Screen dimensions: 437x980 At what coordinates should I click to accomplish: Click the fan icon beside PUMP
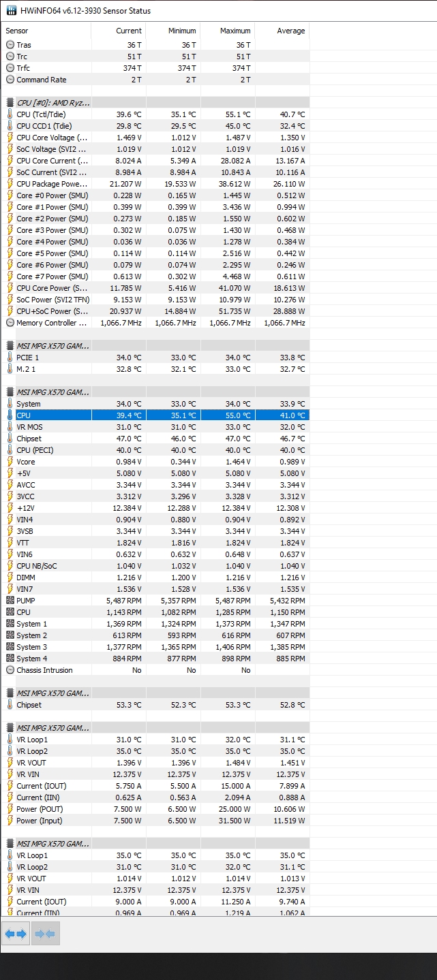[10, 601]
